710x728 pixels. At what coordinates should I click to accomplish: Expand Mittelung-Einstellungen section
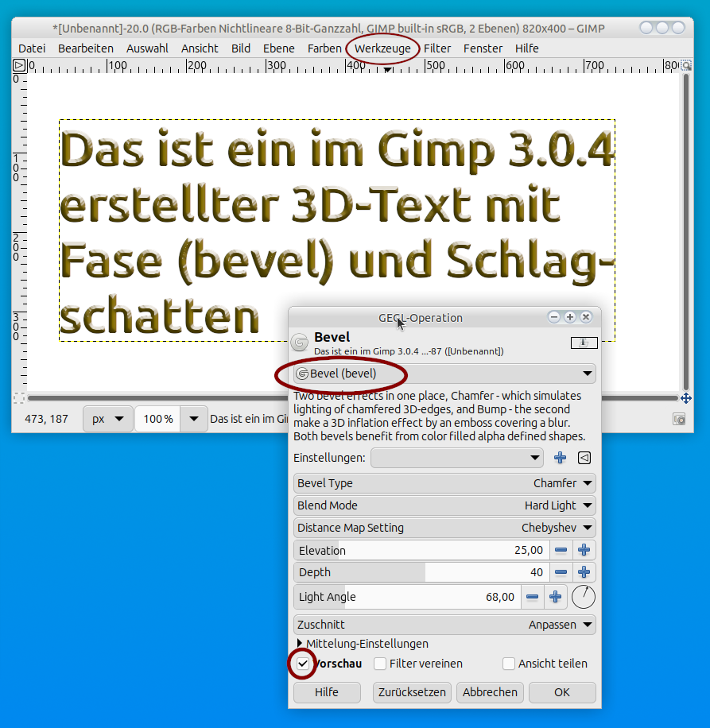click(x=363, y=644)
